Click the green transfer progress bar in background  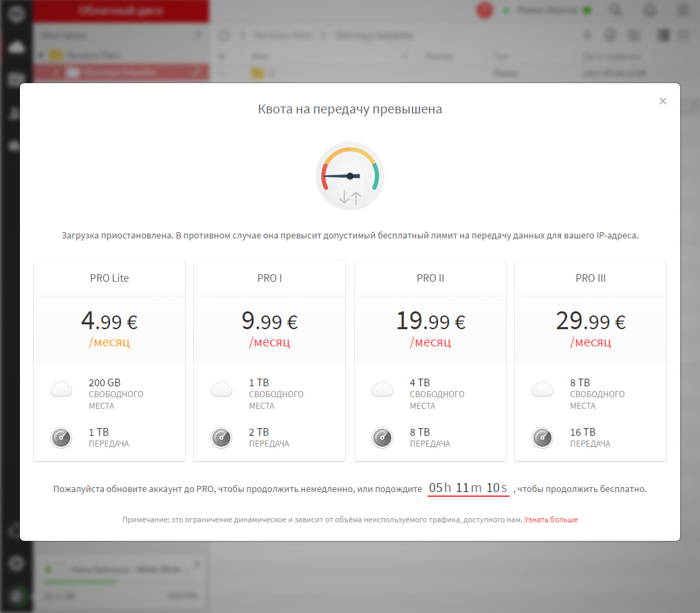click(80, 582)
